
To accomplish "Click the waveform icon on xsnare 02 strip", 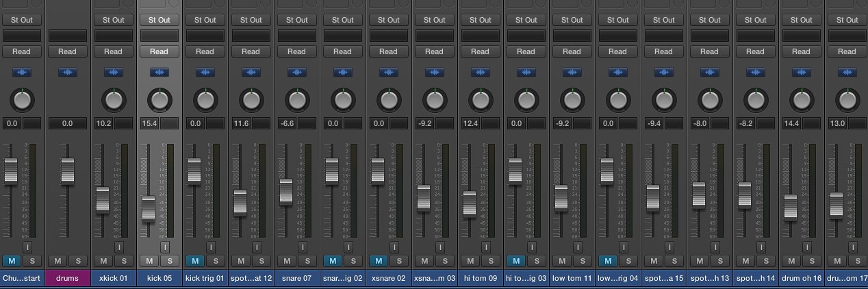I will [388, 72].
